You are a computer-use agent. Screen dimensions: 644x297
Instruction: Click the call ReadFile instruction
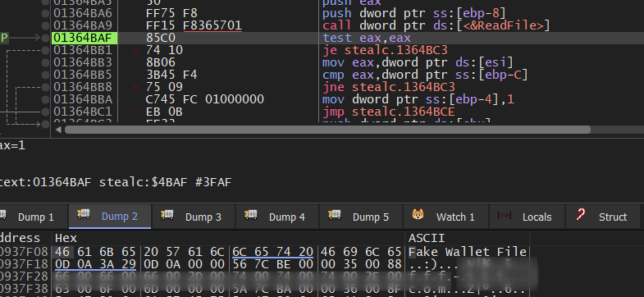click(436, 26)
